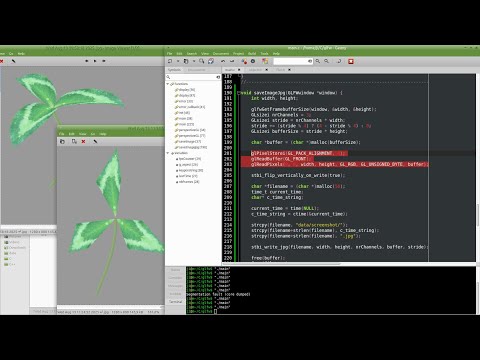The width and height of the screenshot is (480, 360).
Task: Open Geany's Search menu
Action: [192, 53]
